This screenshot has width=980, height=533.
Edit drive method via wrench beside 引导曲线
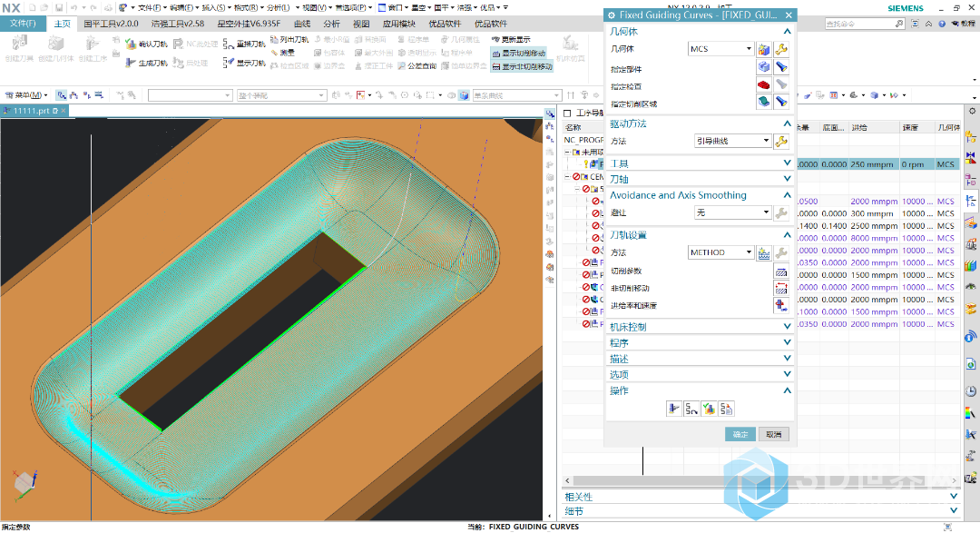(781, 142)
